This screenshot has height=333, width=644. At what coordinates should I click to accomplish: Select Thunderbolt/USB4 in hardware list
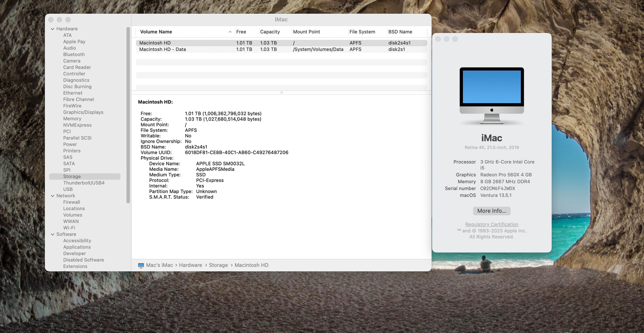pos(84,183)
